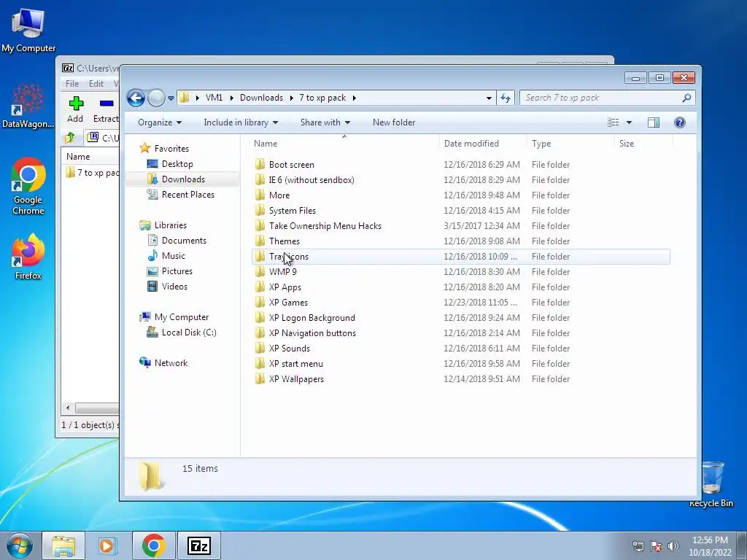The height and width of the screenshot is (560, 747).
Task: Select the IE 6 (without sendbox) folder
Action: [311, 180]
